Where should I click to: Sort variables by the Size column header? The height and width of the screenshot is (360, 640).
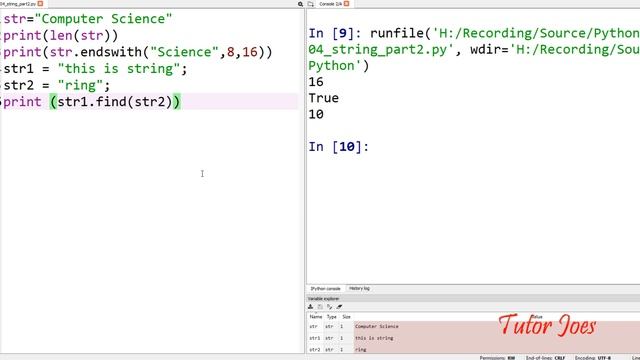pyautogui.click(x=346, y=317)
